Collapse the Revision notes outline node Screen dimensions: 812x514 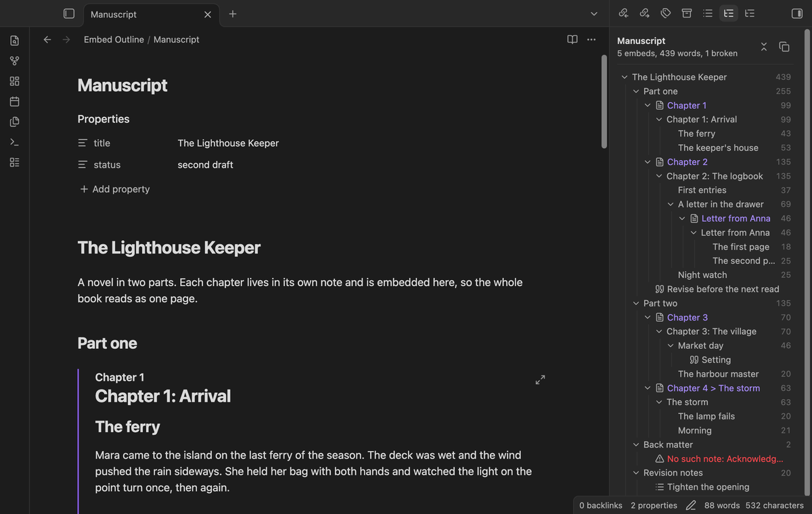point(636,473)
